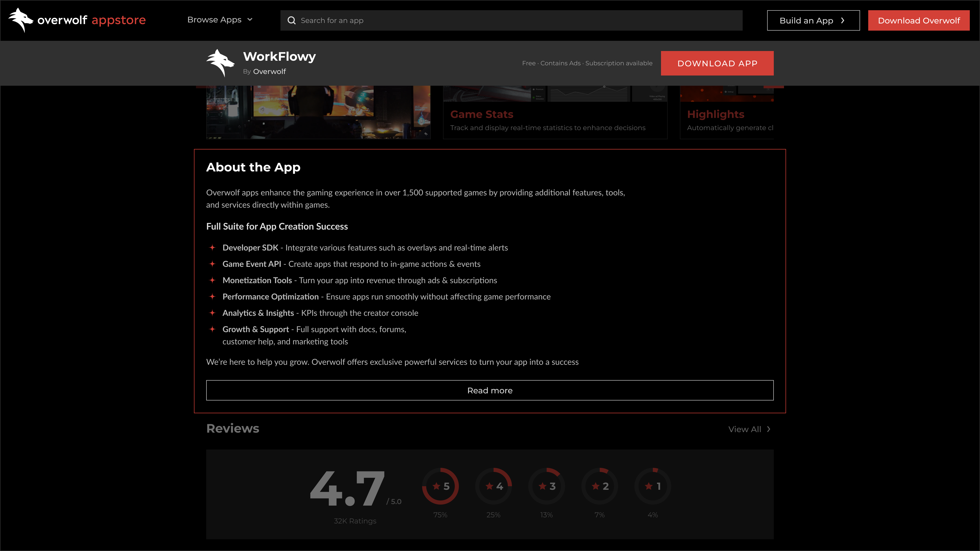Open the Highlights feature card
The image size is (980, 551).
point(727,112)
